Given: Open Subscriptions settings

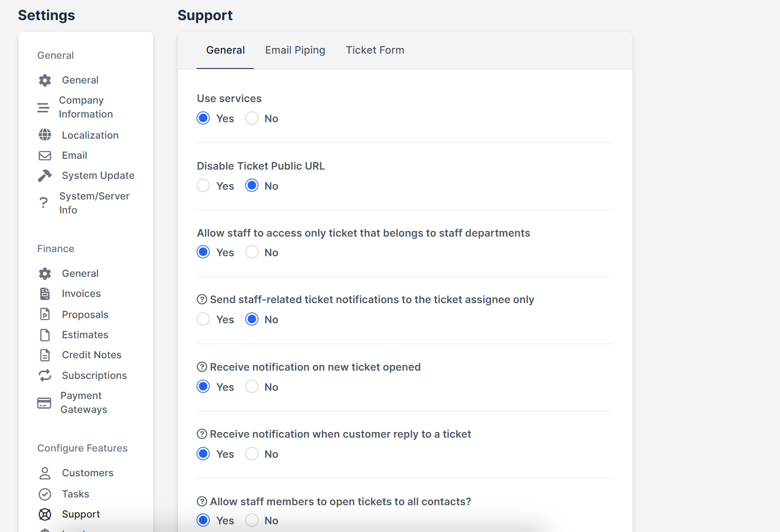Looking at the screenshot, I should [94, 375].
